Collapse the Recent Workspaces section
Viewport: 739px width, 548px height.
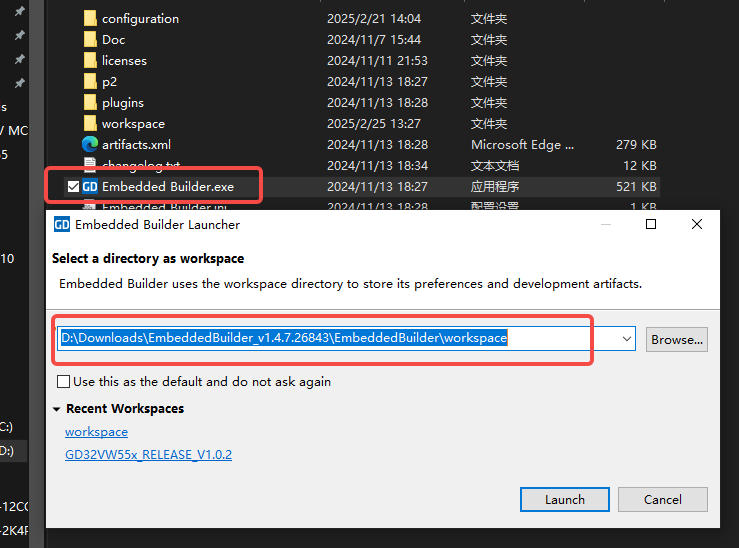tap(57, 409)
